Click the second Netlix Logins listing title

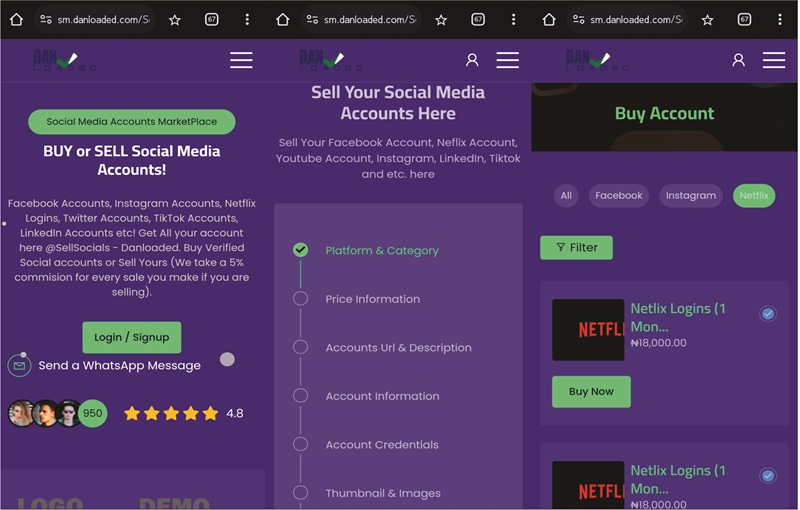point(678,479)
